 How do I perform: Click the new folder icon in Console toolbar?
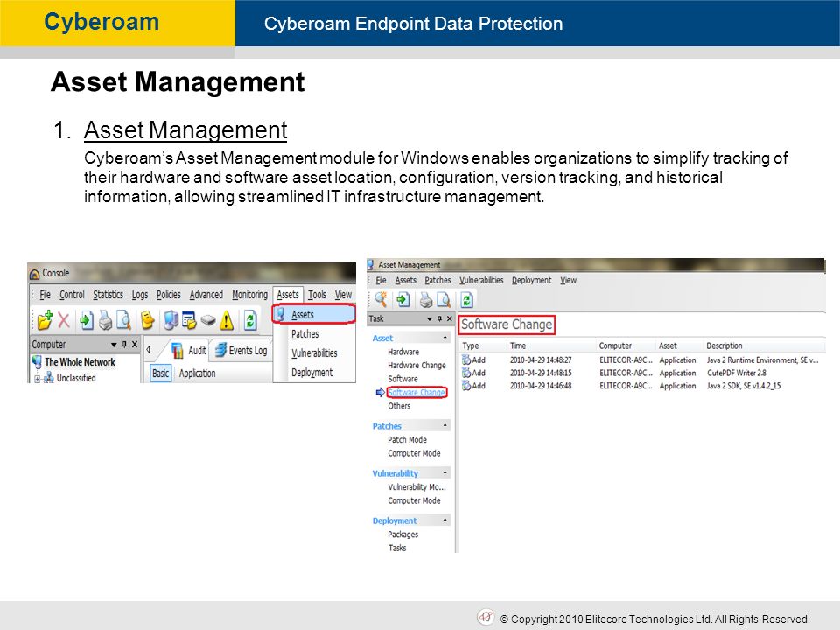click(x=45, y=320)
